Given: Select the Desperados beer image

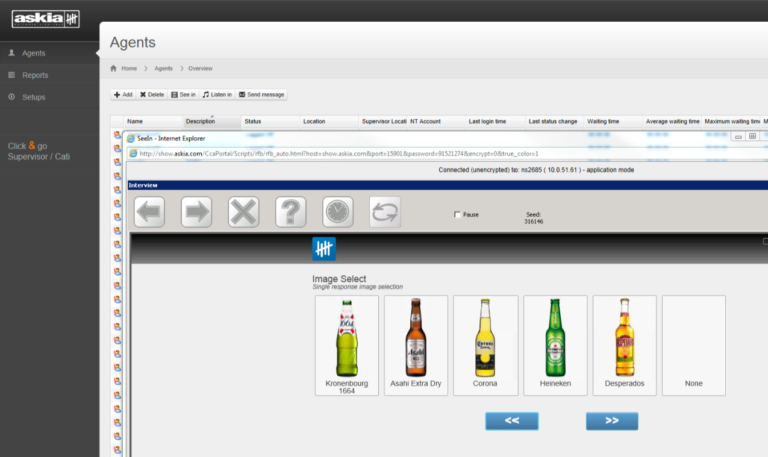Looking at the screenshot, I should 624,345.
